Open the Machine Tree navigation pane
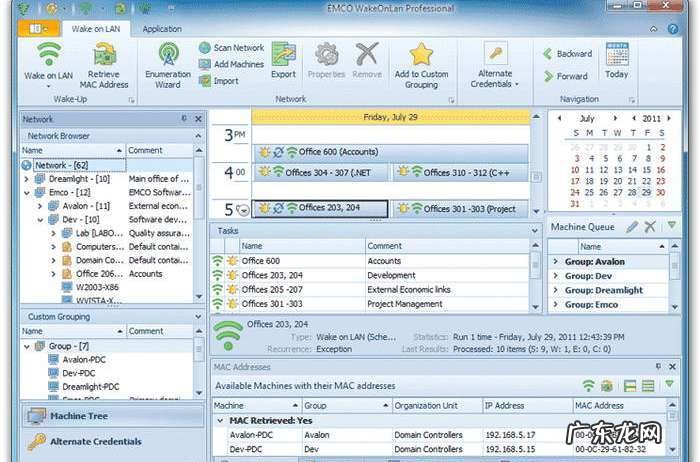The image size is (700, 462). point(80,416)
